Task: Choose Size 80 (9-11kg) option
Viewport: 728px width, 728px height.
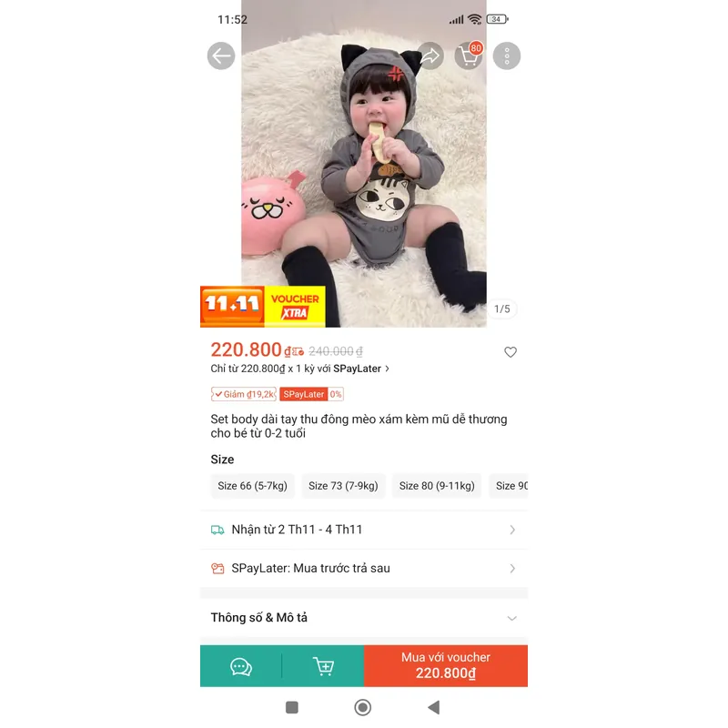Action: click(437, 486)
